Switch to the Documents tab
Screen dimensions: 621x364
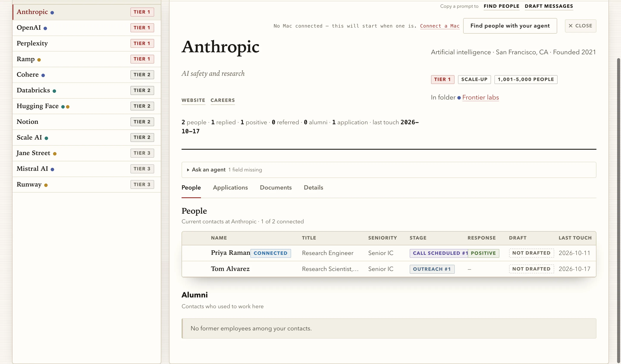(276, 188)
